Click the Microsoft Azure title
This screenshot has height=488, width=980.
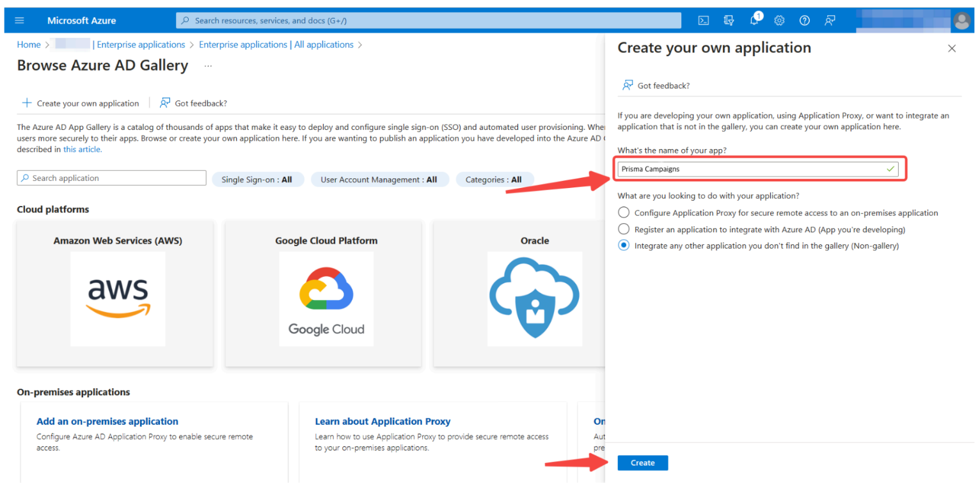82,20
